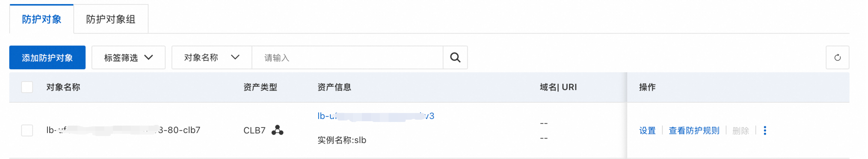Open the blue lb- instance ID link
The image size is (868, 159).
click(376, 116)
